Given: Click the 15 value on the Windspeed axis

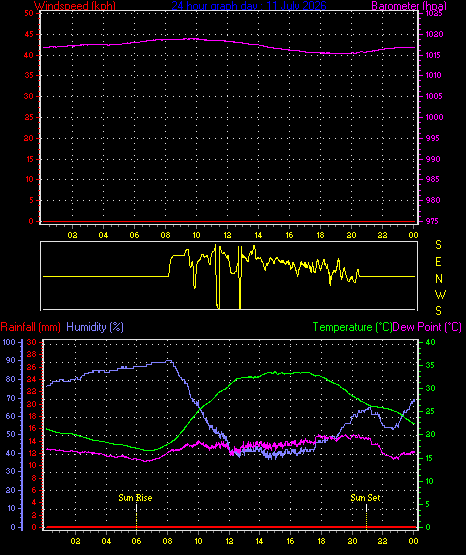Looking at the screenshot, I should [29, 159].
